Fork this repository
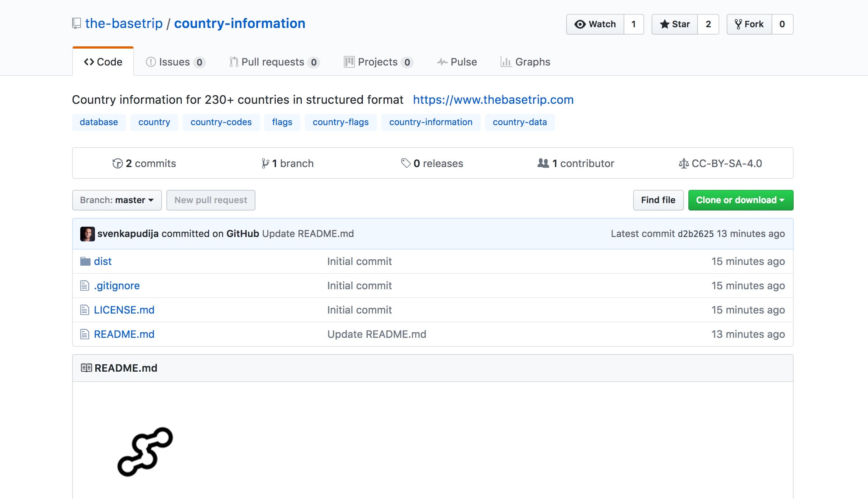The image size is (868, 499). 749,24
